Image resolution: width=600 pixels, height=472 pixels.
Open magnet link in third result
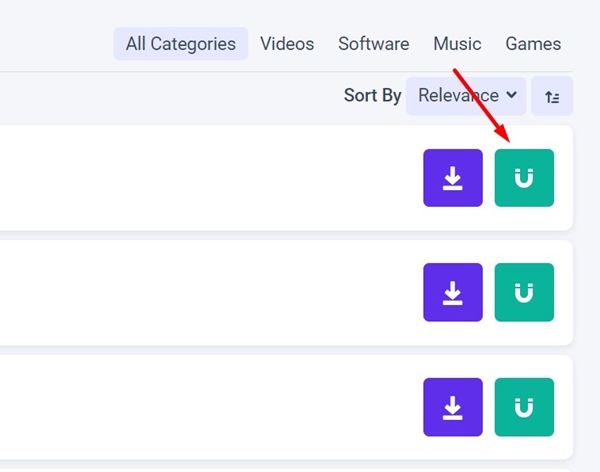click(x=524, y=407)
